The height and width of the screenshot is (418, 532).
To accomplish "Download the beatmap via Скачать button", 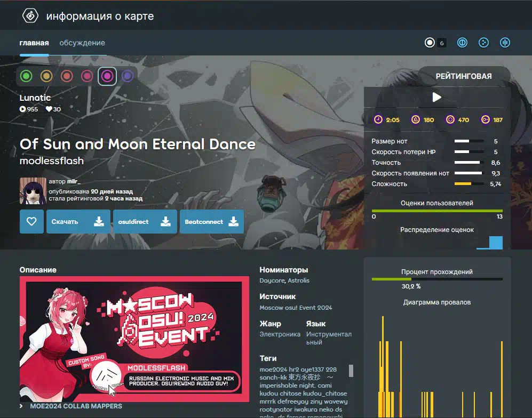I will point(78,222).
